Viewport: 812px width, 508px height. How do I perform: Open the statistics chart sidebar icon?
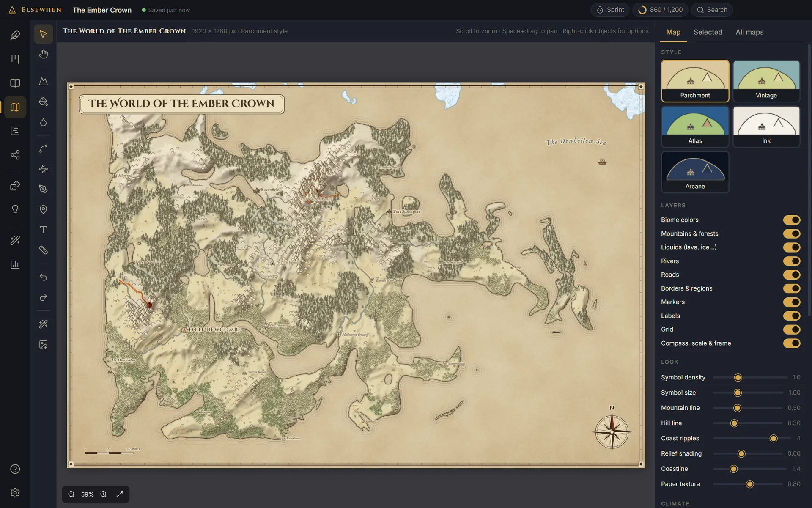coord(15,264)
